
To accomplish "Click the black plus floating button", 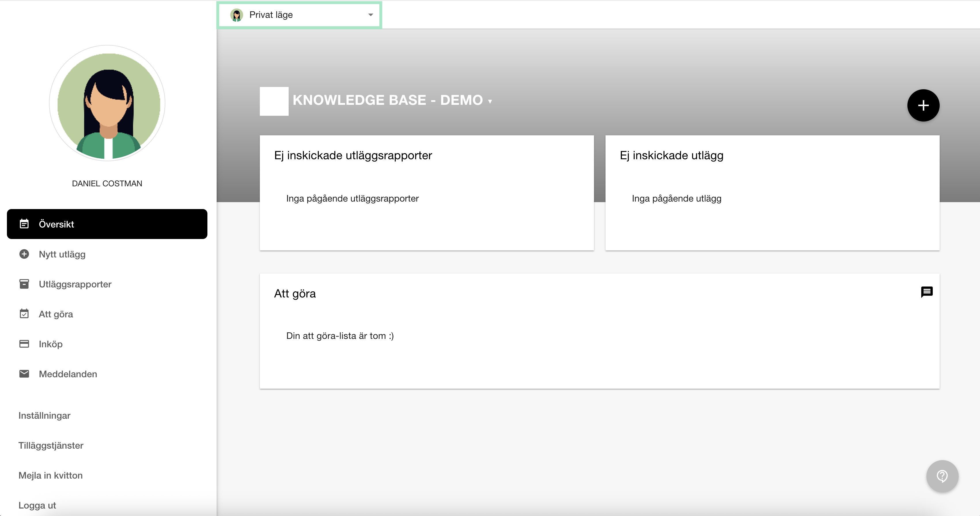I will (x=923, y=105).
